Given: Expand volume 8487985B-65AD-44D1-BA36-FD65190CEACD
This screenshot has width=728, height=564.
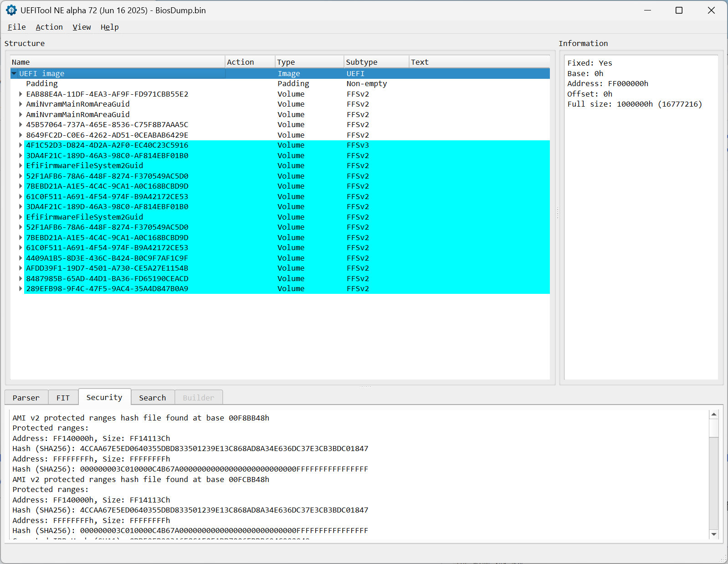Looking at the screenshot, I should [21, 278].
